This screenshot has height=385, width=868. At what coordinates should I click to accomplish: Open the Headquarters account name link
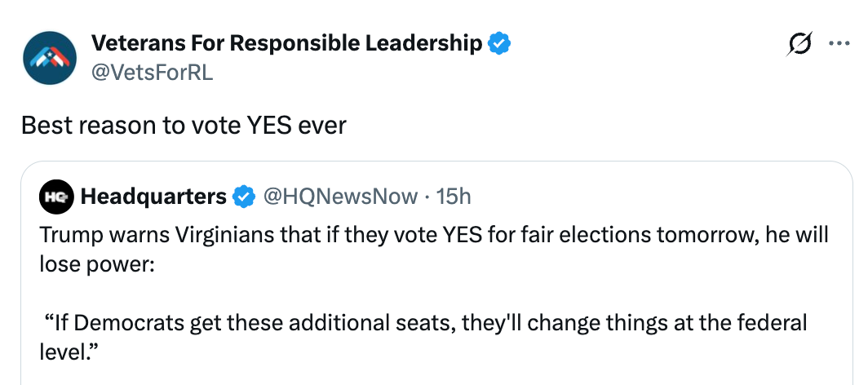click(153, 197)
